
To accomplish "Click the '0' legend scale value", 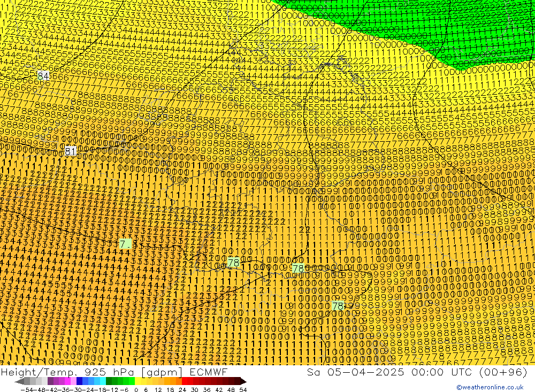I will 136,390.
